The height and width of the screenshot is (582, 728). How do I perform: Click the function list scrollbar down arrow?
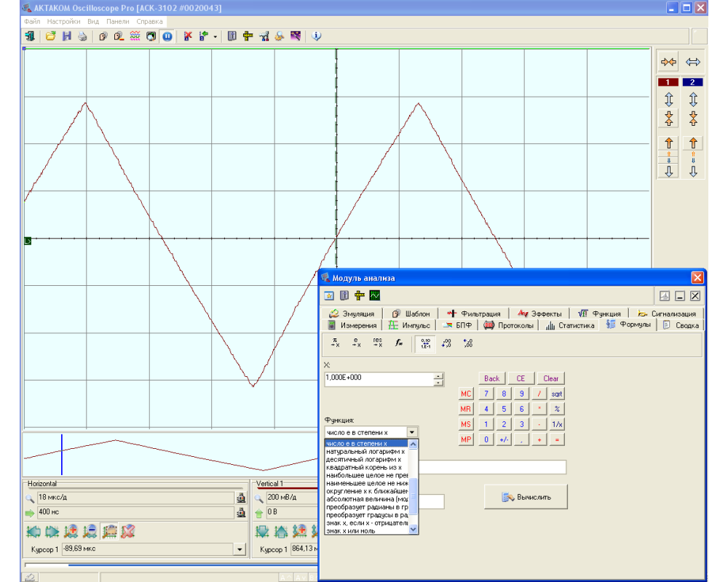tap(414, 530)
